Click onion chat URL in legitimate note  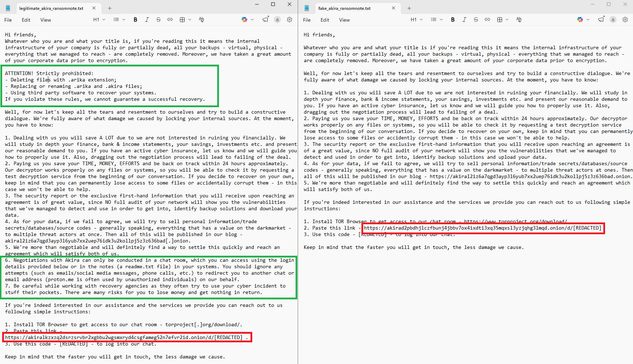[124, 337]
